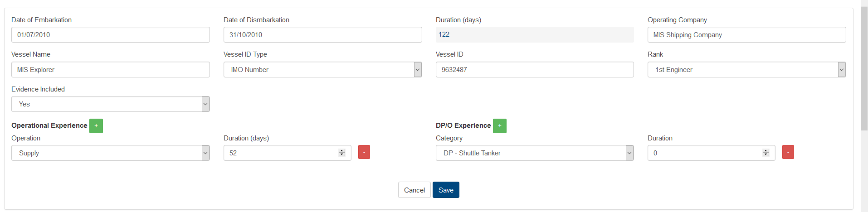
Task: Click the vertical page scrollbar
Action: 864,68
